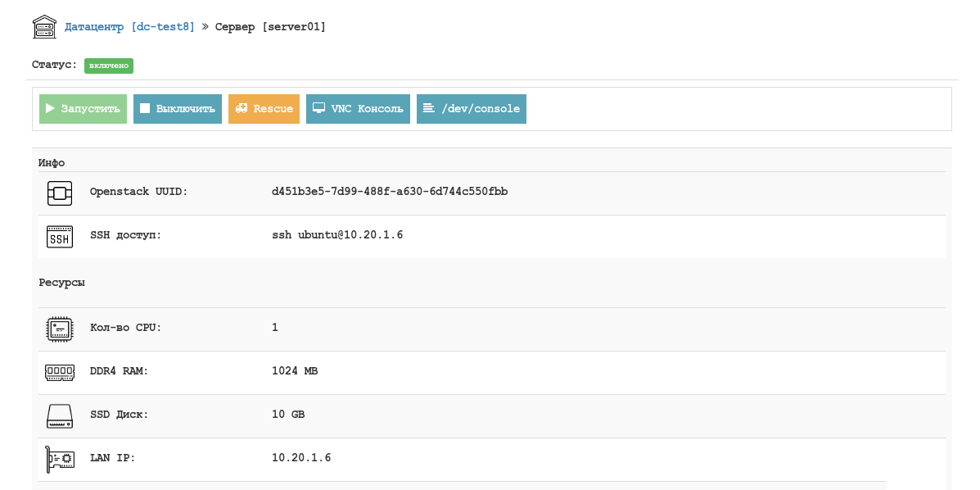Click the green включено status badge
This screenshot has height=490, width=980.
pos(109,66)
